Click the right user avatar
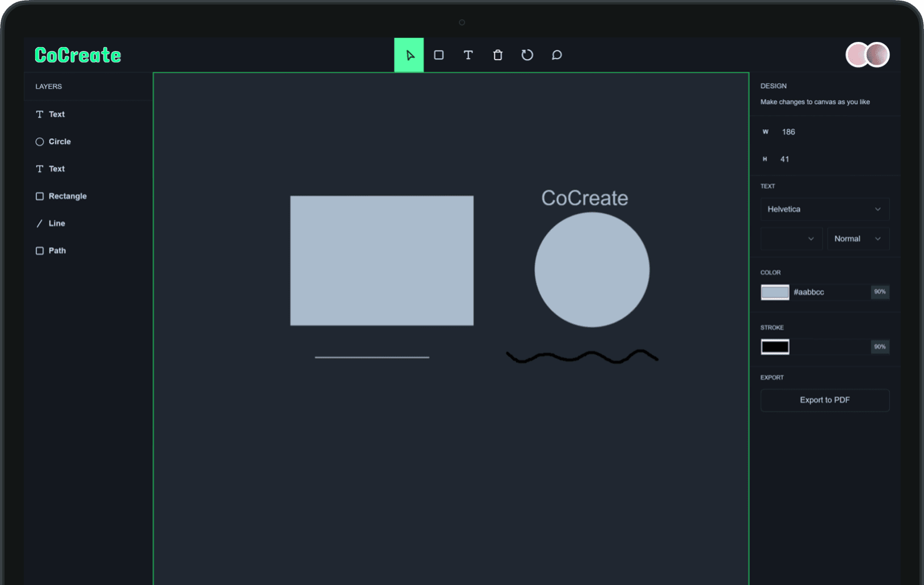924x585 pixels. (x=877, y=55)
